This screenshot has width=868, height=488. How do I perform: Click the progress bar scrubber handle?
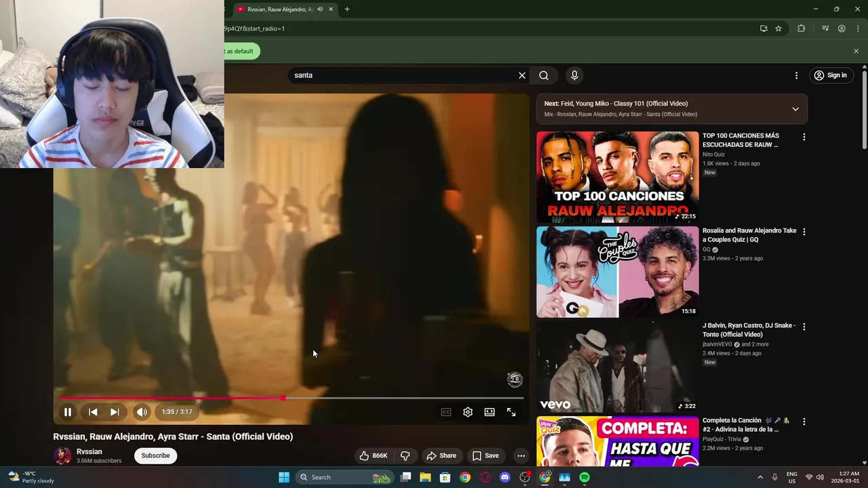(x=283, y=399)
